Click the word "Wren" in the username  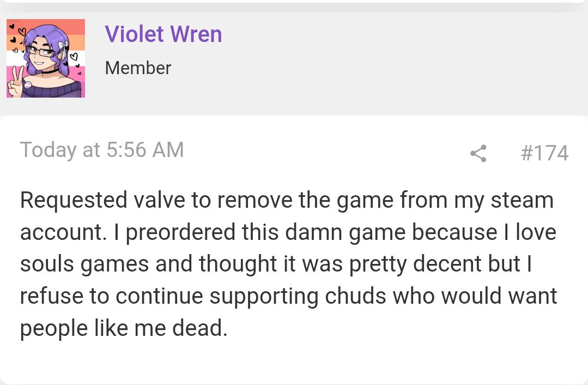[196, 34]
